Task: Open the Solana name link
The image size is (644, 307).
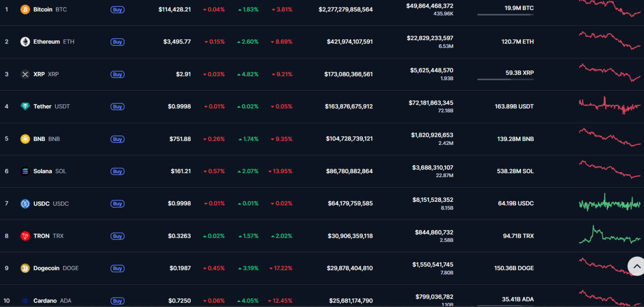Action: coord(43,171)
